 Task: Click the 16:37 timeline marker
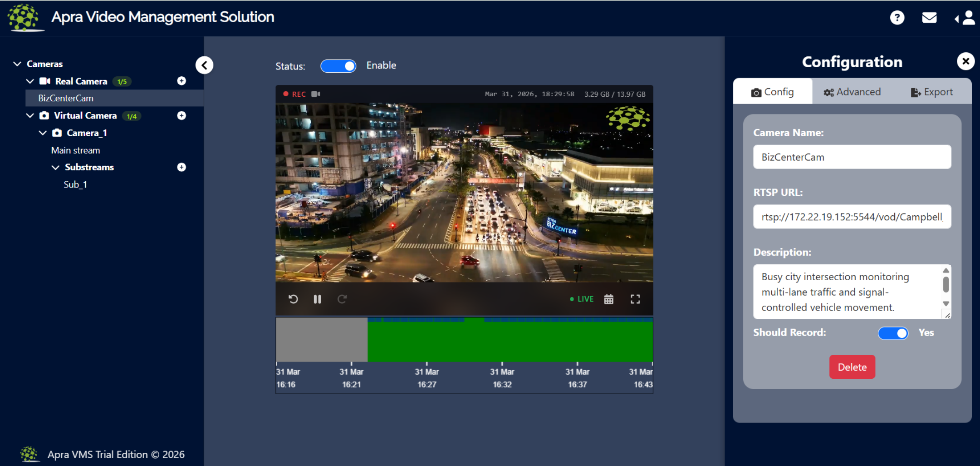(x=578, y=378)
